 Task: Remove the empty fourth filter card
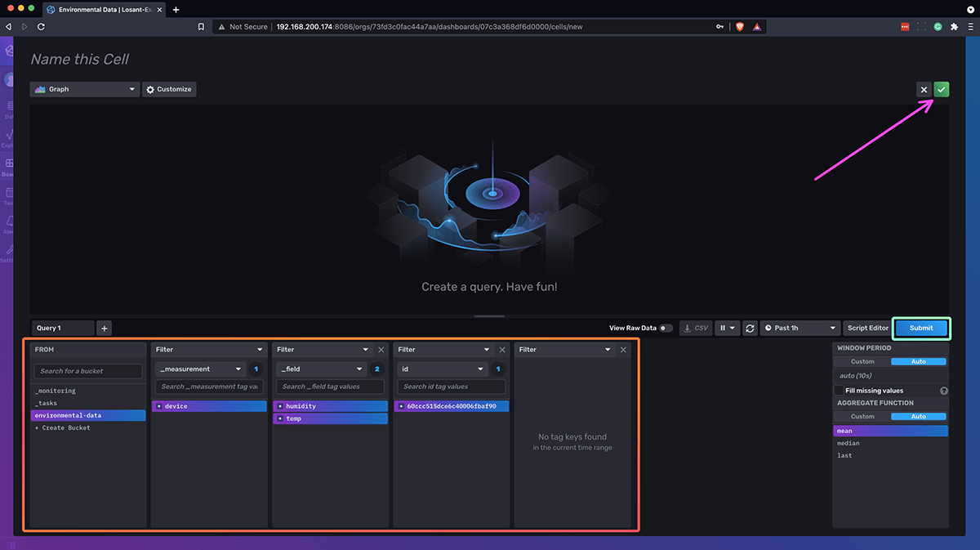click(623, 350)
